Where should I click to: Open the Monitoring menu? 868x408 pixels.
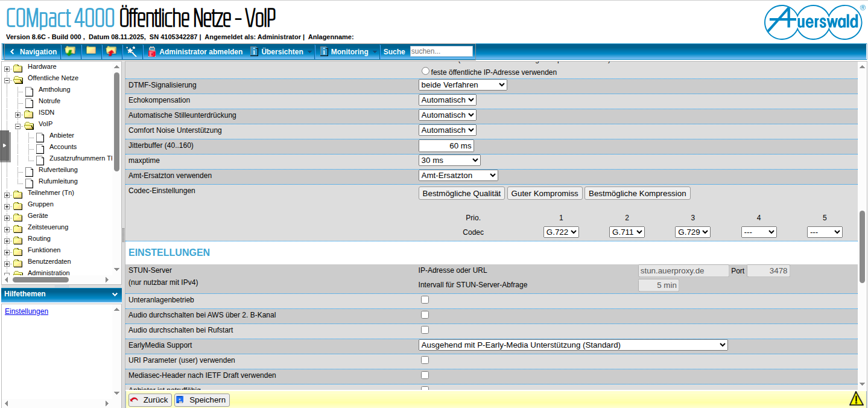pyautogui.click(x=350, y=52)
